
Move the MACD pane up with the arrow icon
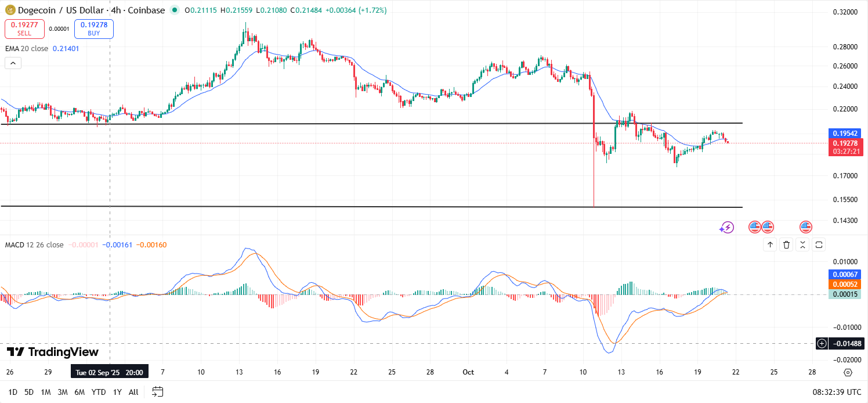tap(770, 244)
